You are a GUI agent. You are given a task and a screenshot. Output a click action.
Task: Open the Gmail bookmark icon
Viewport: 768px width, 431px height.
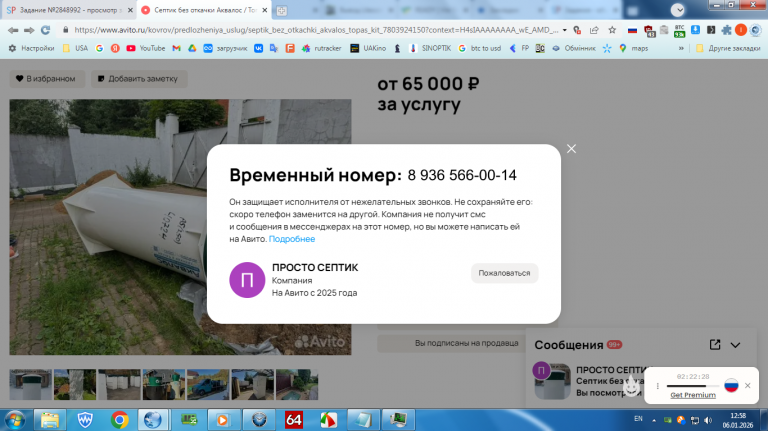tap(176, 48)
